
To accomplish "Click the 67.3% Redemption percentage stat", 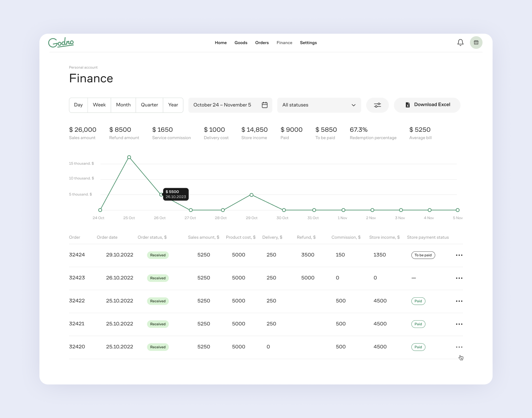I will [x=373, y=133].
